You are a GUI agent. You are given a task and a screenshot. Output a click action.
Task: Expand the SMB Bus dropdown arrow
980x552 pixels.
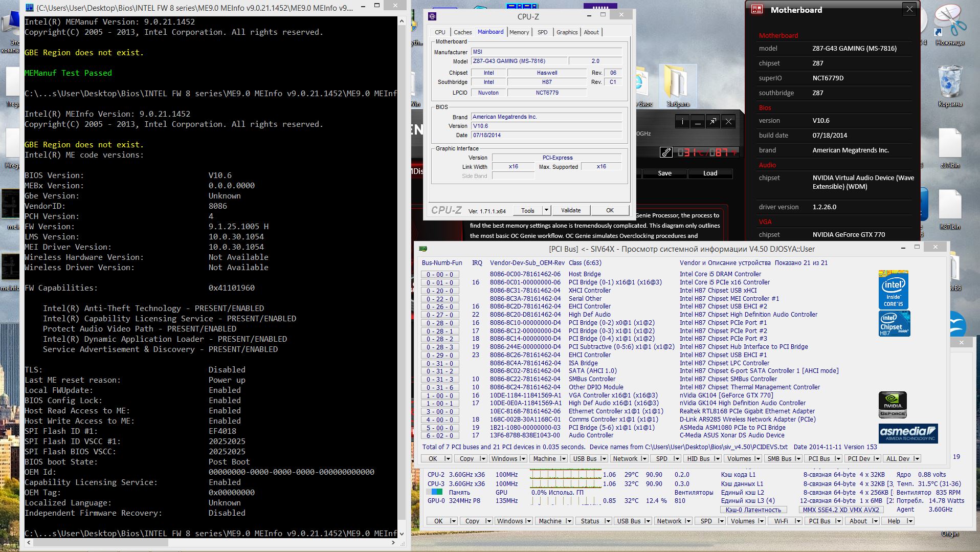(x=798, y=458)
